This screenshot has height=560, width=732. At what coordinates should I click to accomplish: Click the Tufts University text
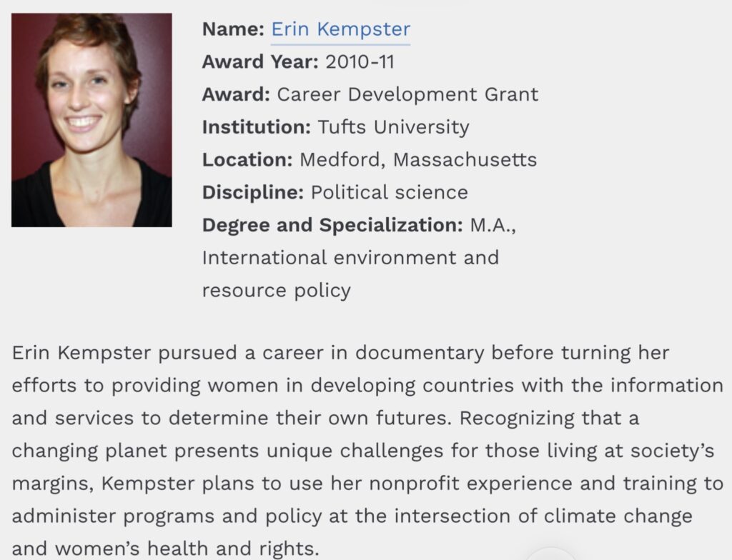[x=393, y=127]
